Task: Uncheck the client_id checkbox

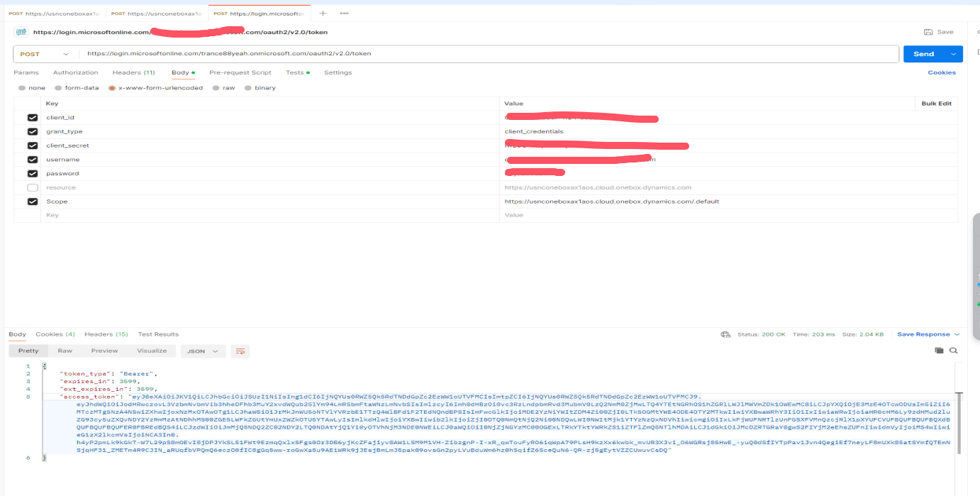Action: pos(33,118)
